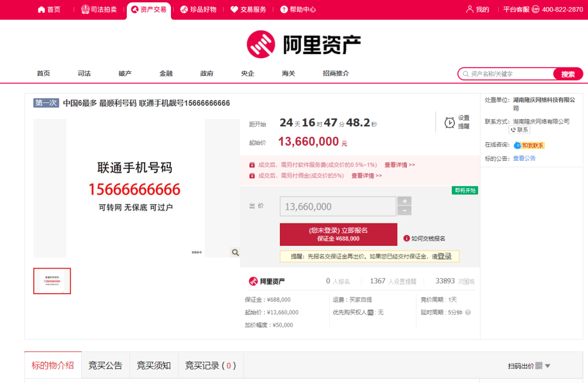The image size is (588, 383).
Task: Open 我的 account menu
Action: [x=478, y=9]
